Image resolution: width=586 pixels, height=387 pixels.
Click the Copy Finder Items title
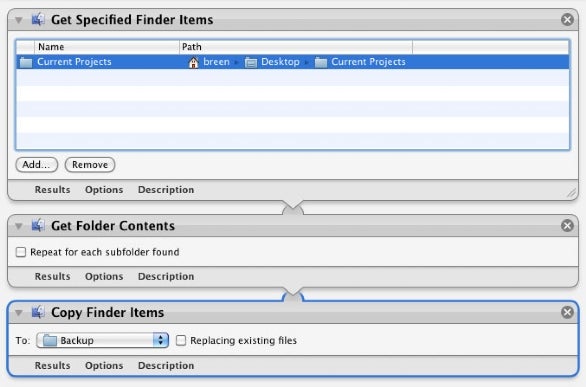click(108, 312)
